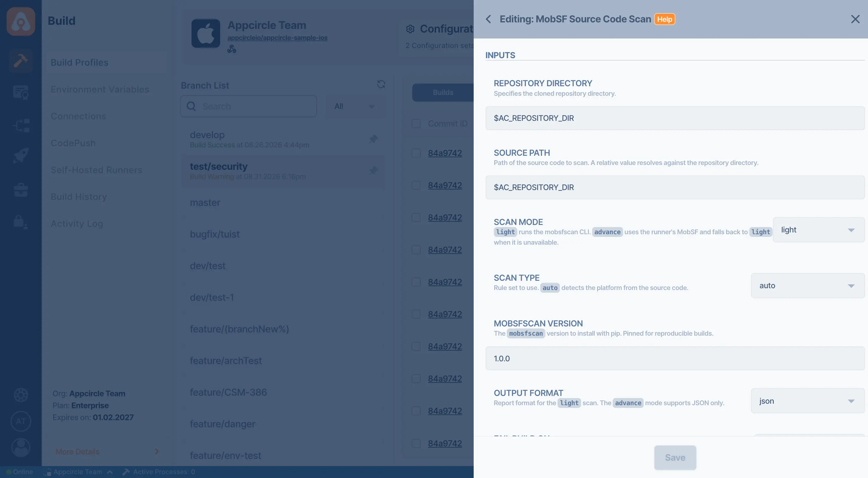
Task: Switch to the Builds tab
Action: point(443,92)
